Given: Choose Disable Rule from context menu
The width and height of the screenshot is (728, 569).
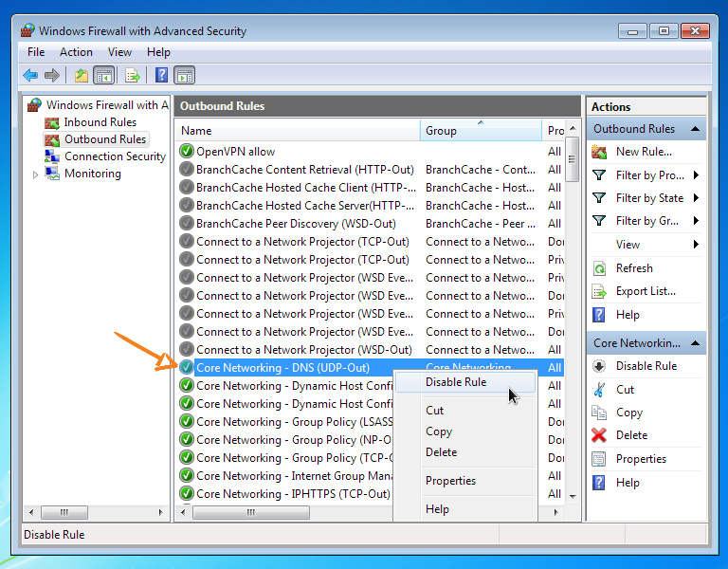Looking at the screenshot, I should [x=456, y=382].
